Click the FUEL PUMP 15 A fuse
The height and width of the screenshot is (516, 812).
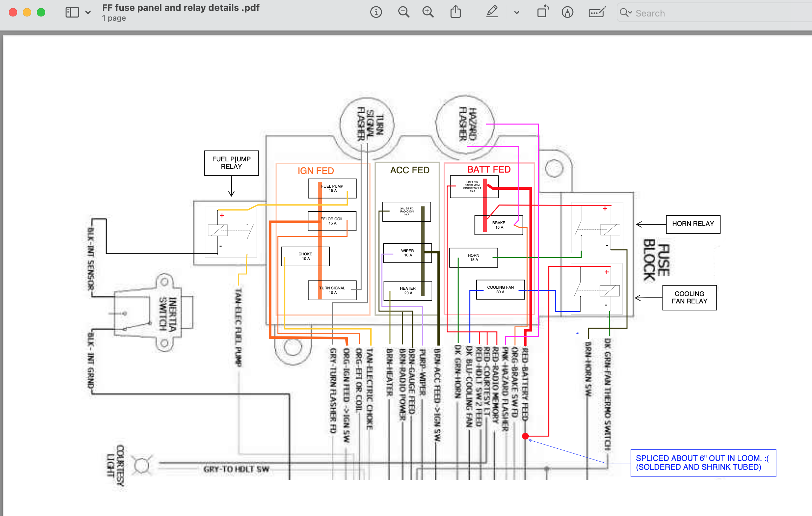tap(332, 188)
